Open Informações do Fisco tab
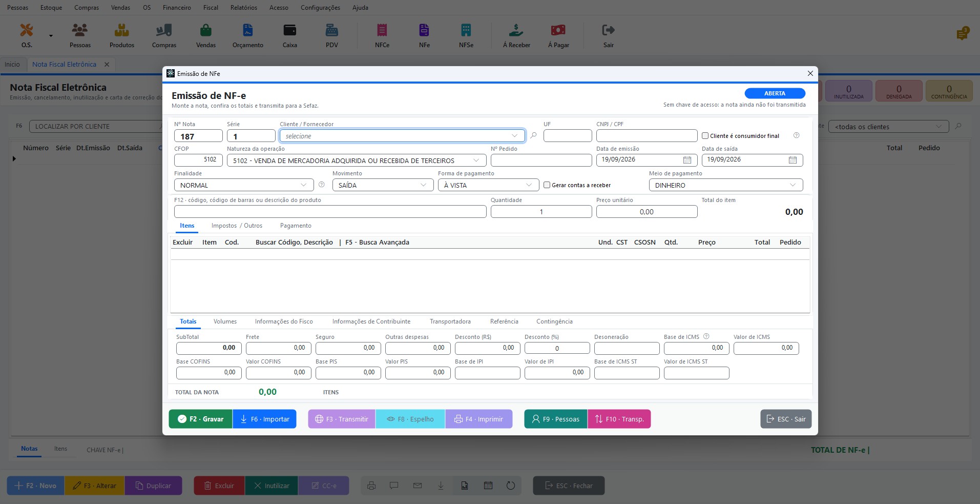980x504 pixels. [x=284, y=321]
